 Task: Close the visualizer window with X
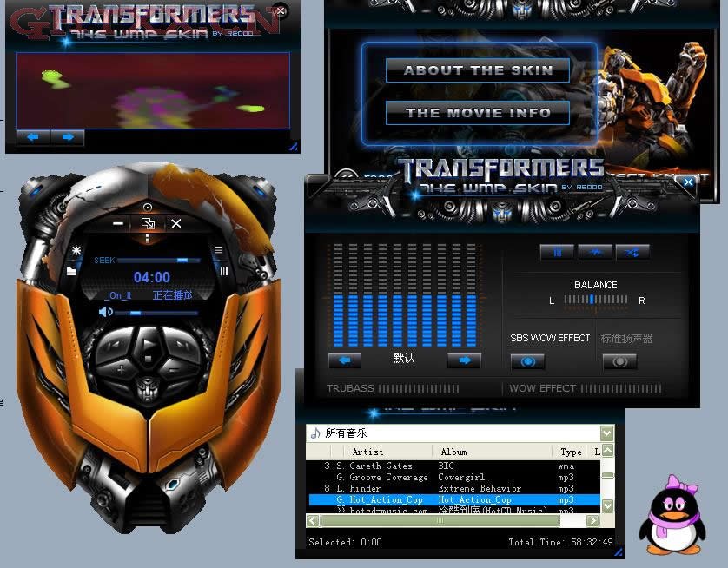[x=281, y=10]
